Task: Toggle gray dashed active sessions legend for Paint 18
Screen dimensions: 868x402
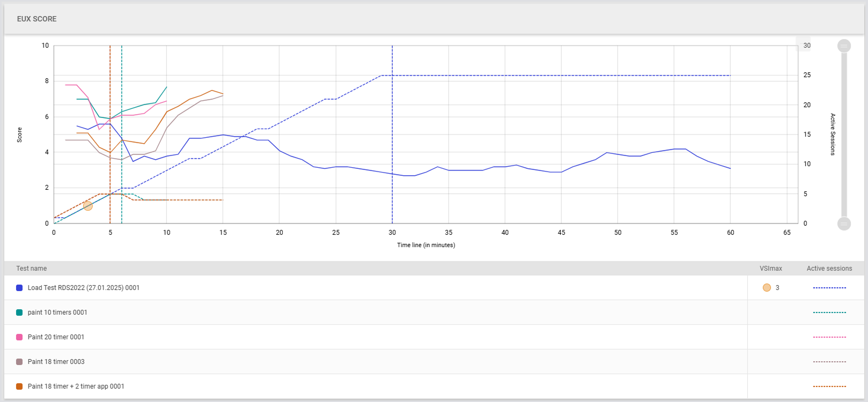Action: point(829,362)
